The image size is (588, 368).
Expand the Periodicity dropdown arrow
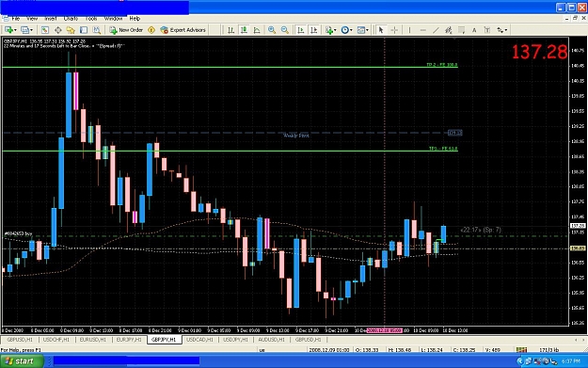tap(351, 30)
